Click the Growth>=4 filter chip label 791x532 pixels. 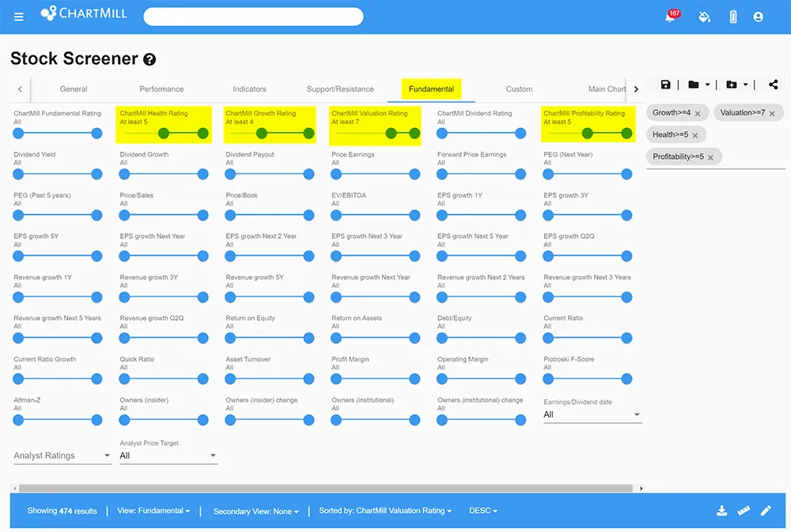[672, 113]
